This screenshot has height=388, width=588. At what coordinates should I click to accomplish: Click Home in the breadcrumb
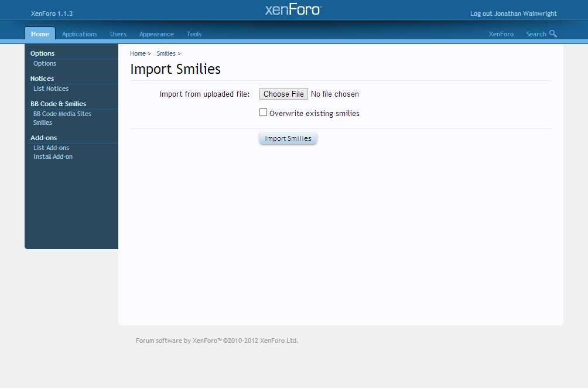coord(138,53)
